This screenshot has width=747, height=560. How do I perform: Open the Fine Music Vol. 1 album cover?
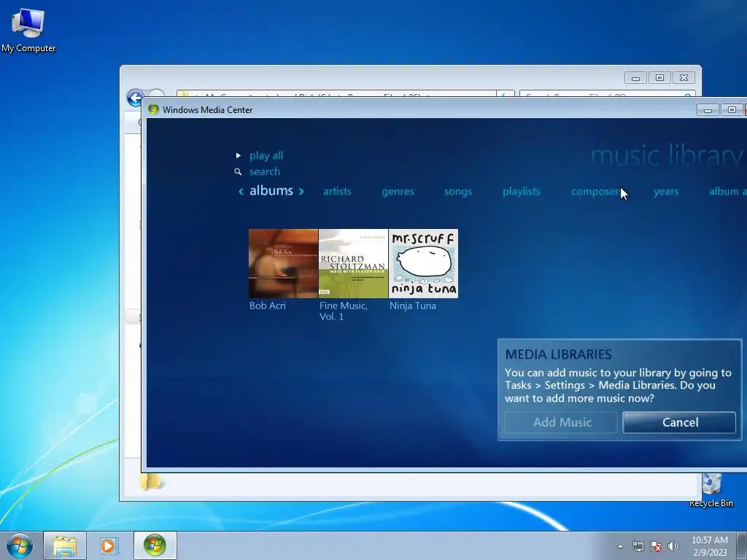[354, 264]
